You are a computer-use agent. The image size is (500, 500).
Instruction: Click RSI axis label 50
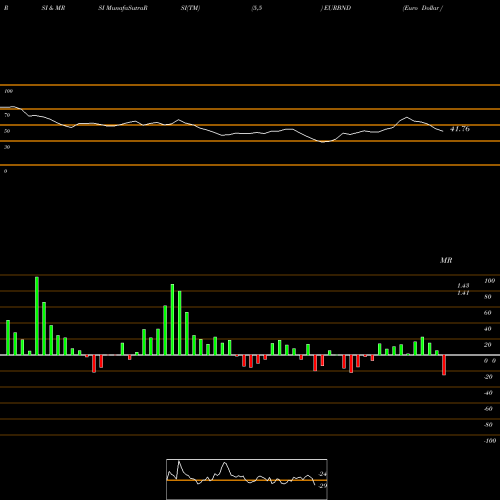pos(7,131)
